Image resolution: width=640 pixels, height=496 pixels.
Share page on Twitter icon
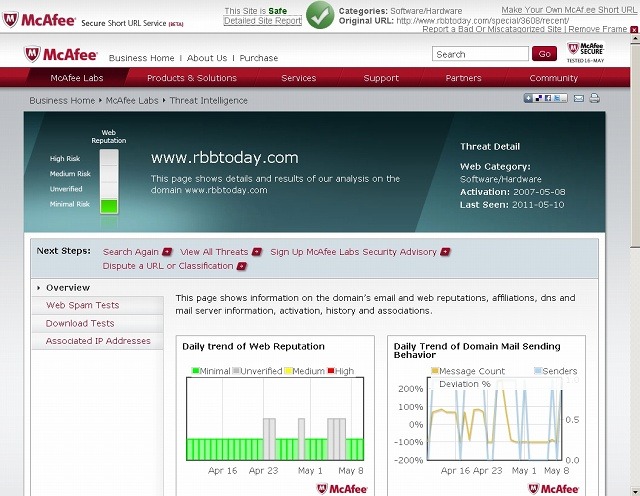click(x=557, y=98)
